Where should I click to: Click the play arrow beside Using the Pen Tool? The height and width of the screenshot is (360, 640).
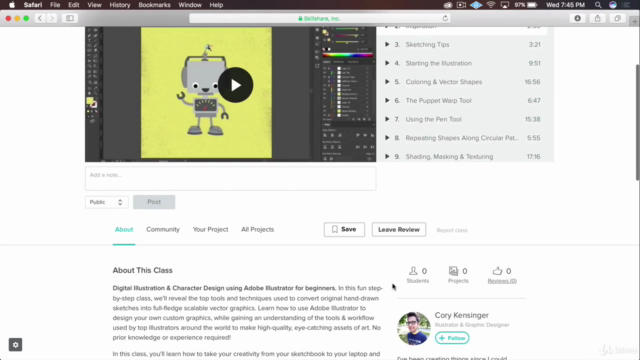tap(387, 119)
